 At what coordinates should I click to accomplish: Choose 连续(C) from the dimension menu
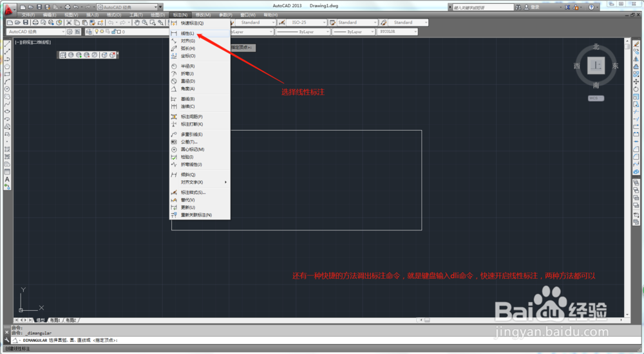pyautogui.click(x=200, y=106)
